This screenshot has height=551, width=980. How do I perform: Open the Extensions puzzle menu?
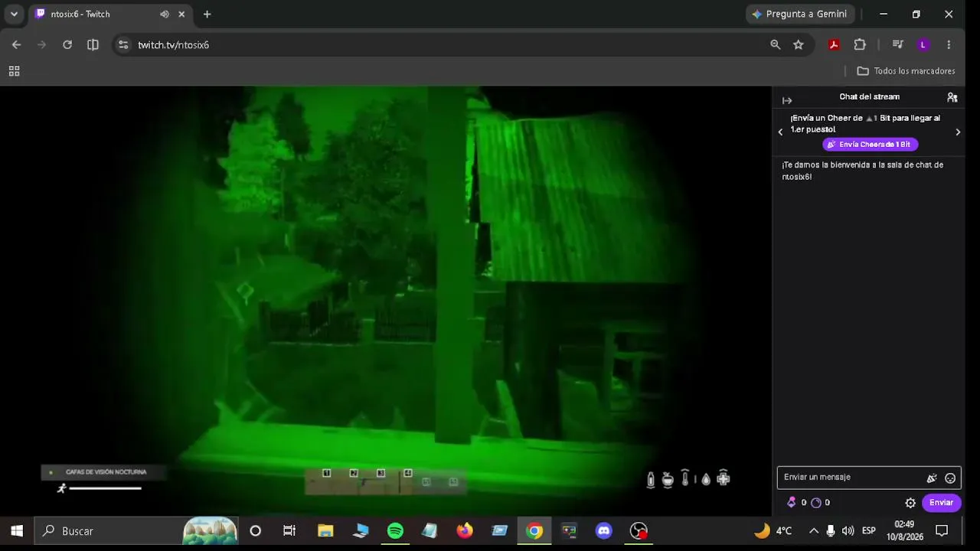(860, 44)
